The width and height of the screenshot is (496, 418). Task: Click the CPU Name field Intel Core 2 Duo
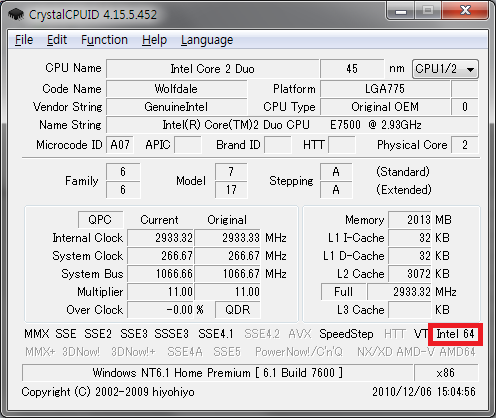point(212,69)
